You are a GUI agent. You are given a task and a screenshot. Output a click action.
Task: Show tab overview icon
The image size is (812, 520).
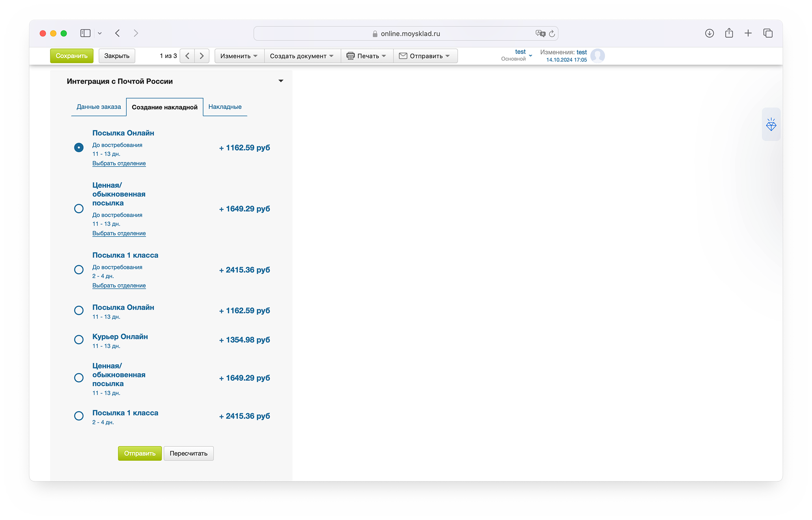767,33
